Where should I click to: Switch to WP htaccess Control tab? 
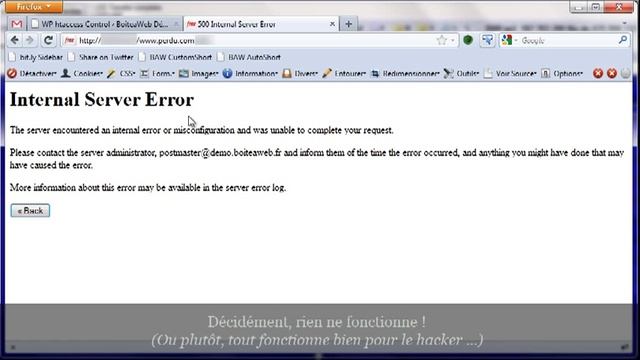pos(105,24)
